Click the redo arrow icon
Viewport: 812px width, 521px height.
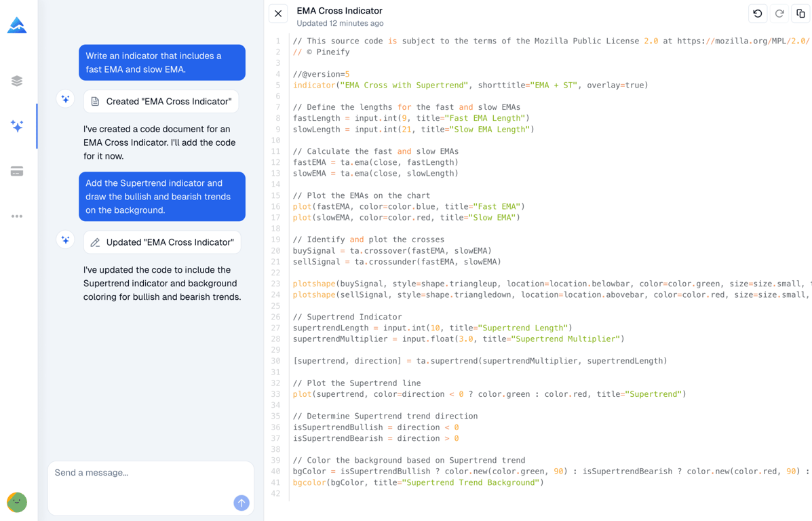click(x=779, y=14)
